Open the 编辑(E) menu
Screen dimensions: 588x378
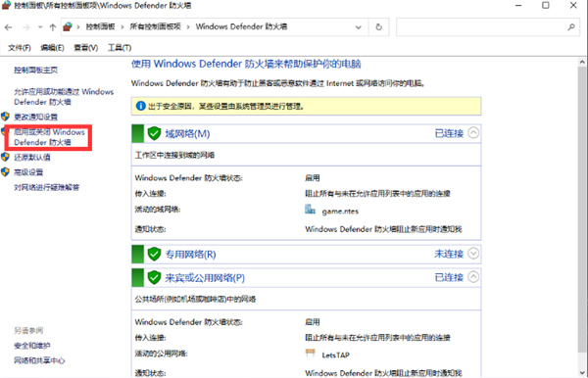tap(52, 48)
